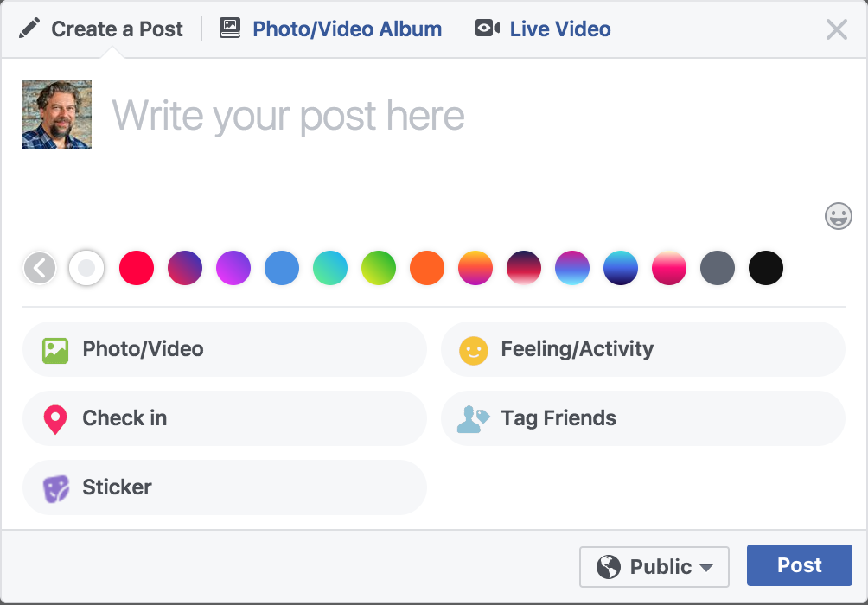Click the Photo/Video Album icon

[230, 28]
